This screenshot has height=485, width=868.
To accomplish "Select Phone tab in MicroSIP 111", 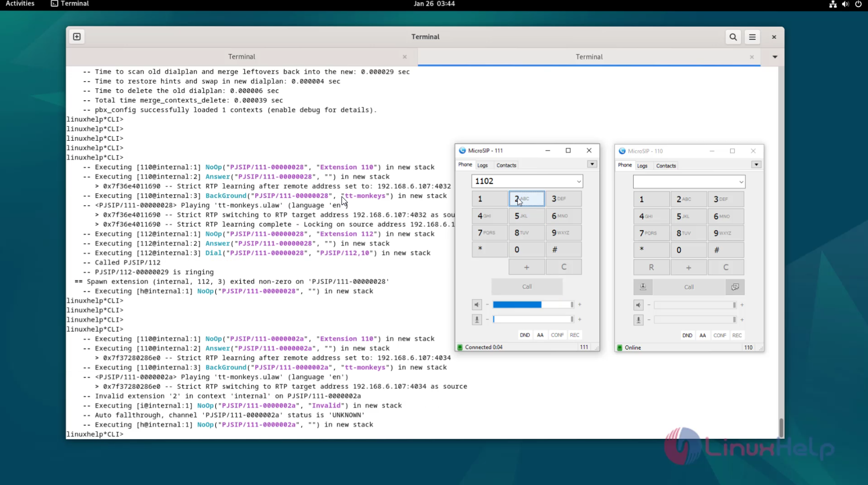I will click(465, 165).
